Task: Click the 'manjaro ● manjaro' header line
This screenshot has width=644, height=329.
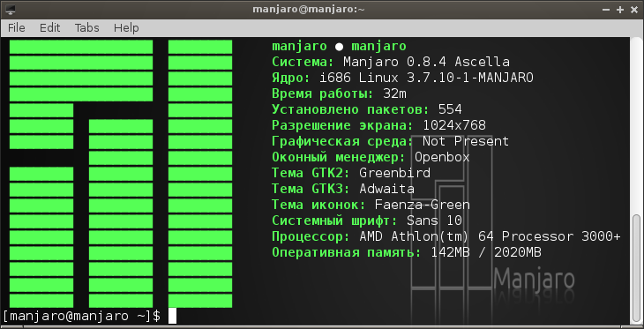Action: click(x=339, y=46)
